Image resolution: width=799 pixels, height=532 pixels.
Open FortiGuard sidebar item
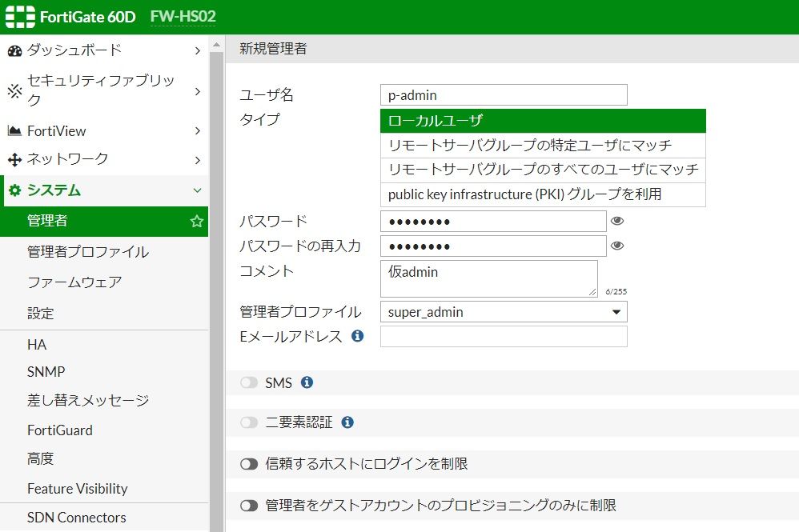104,430
